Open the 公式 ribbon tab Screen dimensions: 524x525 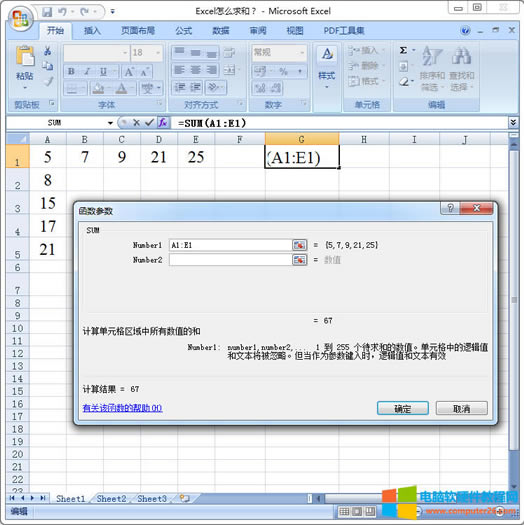coord(183,31)
